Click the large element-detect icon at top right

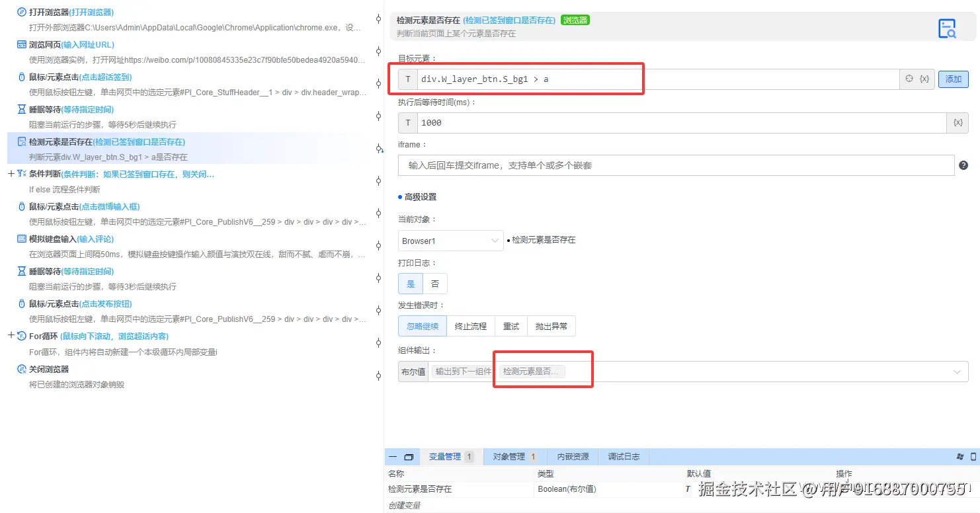click(x=947, y=28)
